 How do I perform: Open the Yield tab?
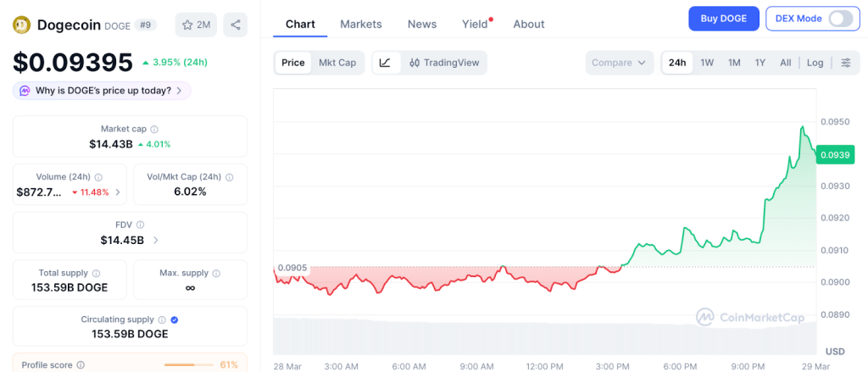click(x=475, y=24)
